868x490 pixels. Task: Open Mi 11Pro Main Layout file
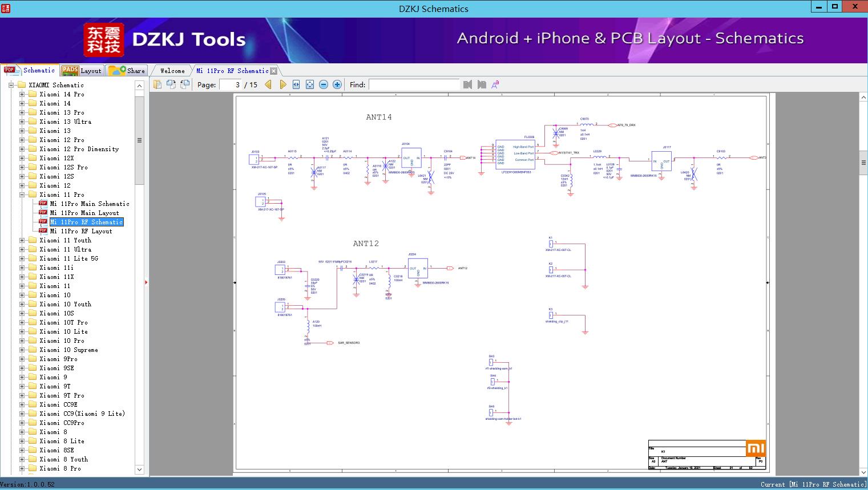84,213
